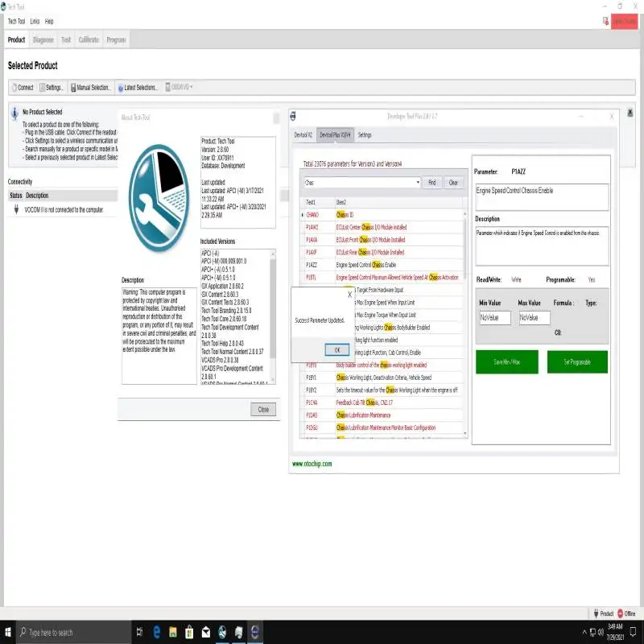The image size is (644, 644).
Task: Click the green Save Min / Max button
Action: pyautogui.click(x=507, y=361)
